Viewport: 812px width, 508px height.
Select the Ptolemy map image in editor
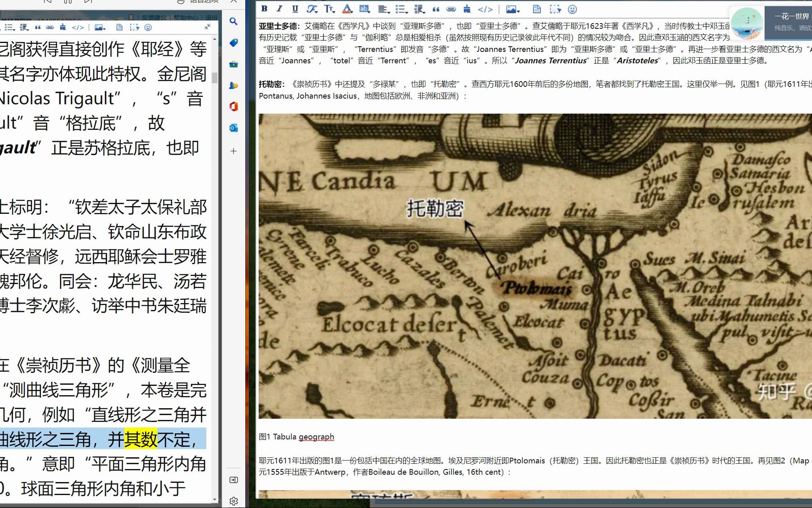pyautogui.click(x=535, y=266)
